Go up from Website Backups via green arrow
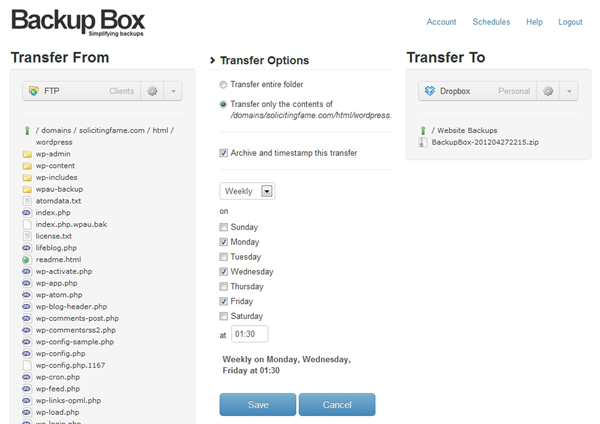Viewport: 600px width, 424px height. coord(423,130)
